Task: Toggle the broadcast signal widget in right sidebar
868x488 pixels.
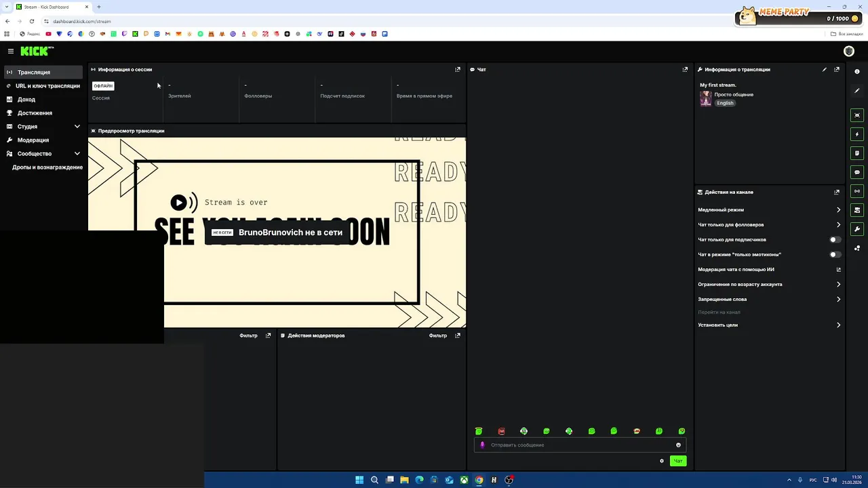Action: (857, 191)
